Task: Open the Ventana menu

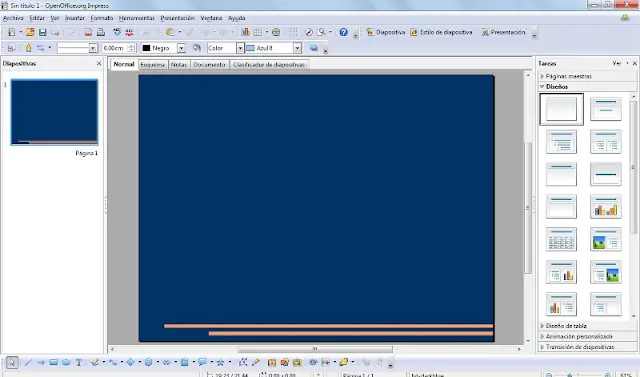Action: 211,18
